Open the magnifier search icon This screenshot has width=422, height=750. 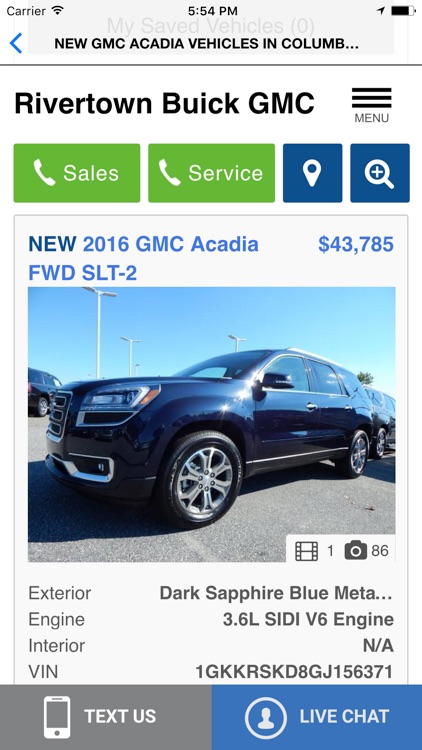coord(380,173)
